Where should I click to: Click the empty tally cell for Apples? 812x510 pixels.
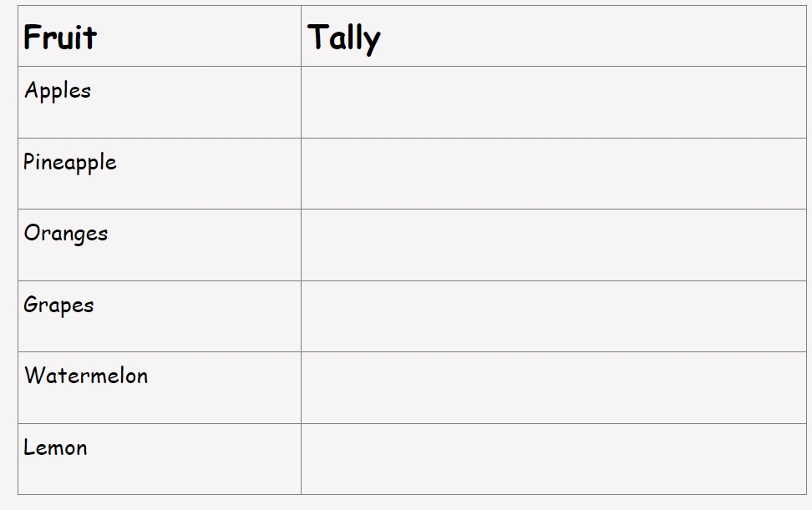[554, 103]
